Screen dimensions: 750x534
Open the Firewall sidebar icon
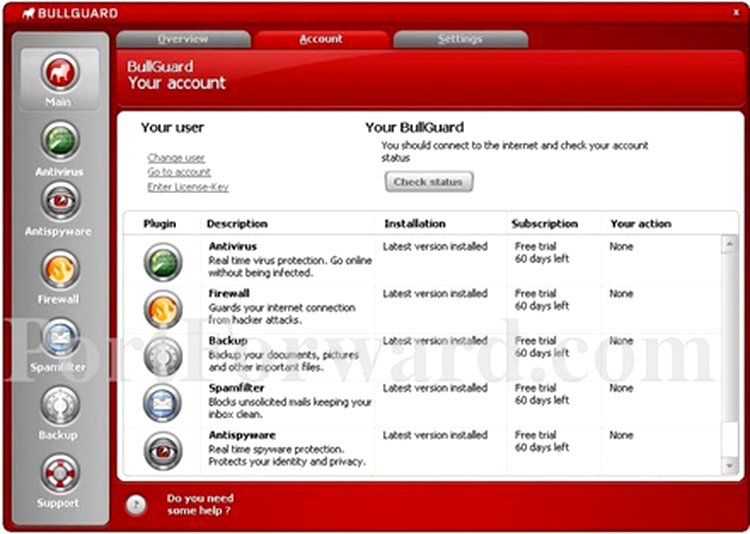point(60,269)
